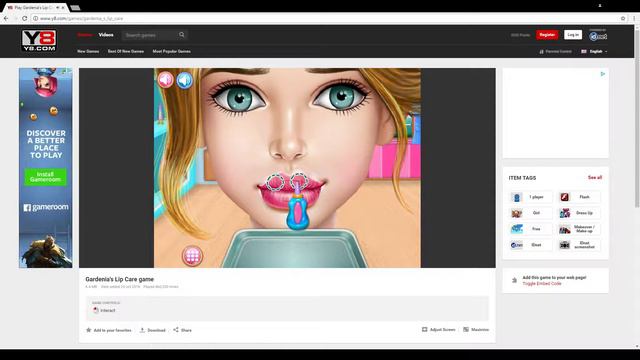
Task: Toggle sound with the blue speaker icon
Action: pyautogui.click(x=184, y=80)
